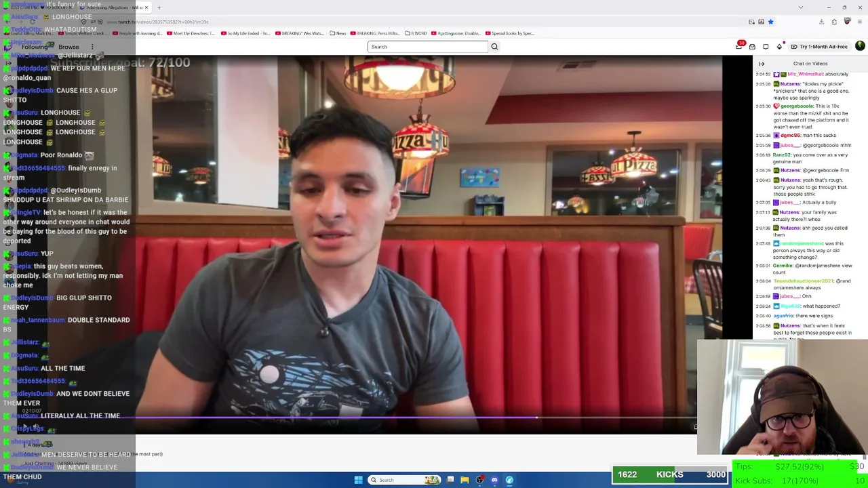This screenshot has width=868, height=488.
Task: Switch to the browser app on the taskbar
Action: coord(509,480)
